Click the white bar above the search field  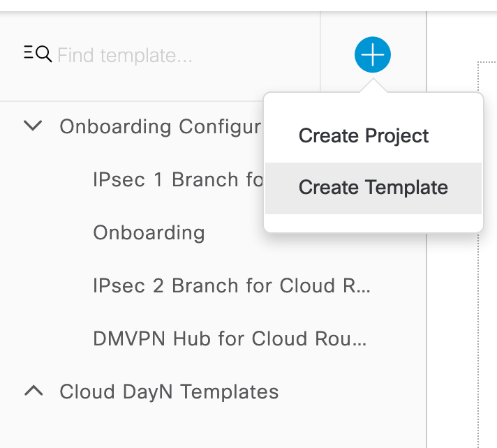pyautogui.click(x=248, y=6)
